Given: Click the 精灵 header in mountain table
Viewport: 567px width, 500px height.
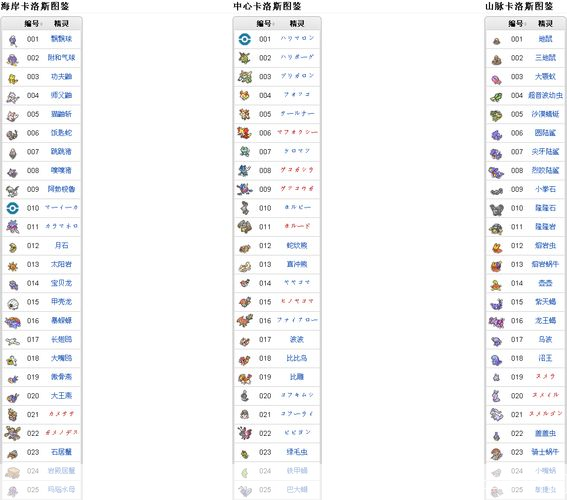Looking at the screenshot, I should (x=545, y=24).
